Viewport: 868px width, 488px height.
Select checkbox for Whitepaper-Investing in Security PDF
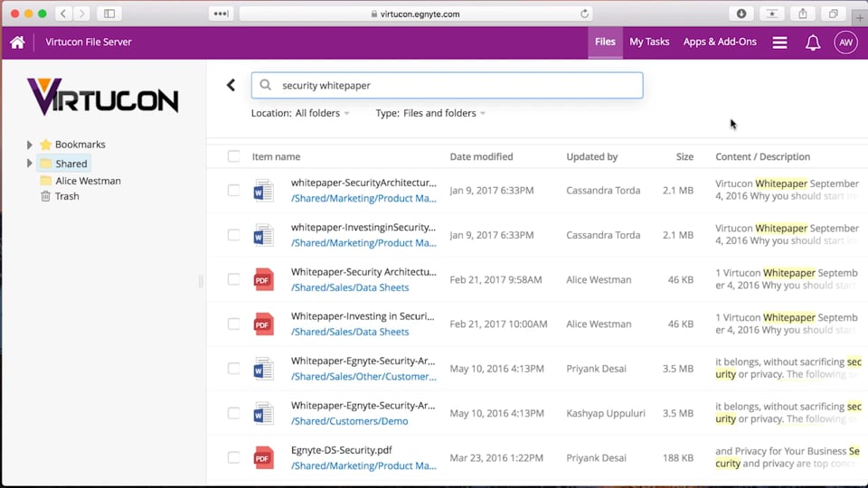[234, 324]
